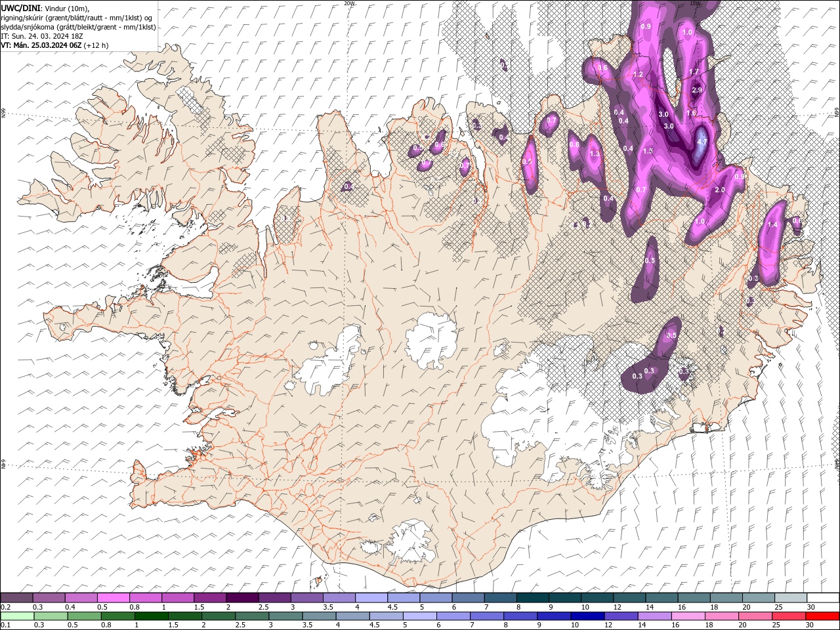Click the upper legend swatch between 0.2 and 0.3
840x630 pixels.
click(17, 598)
